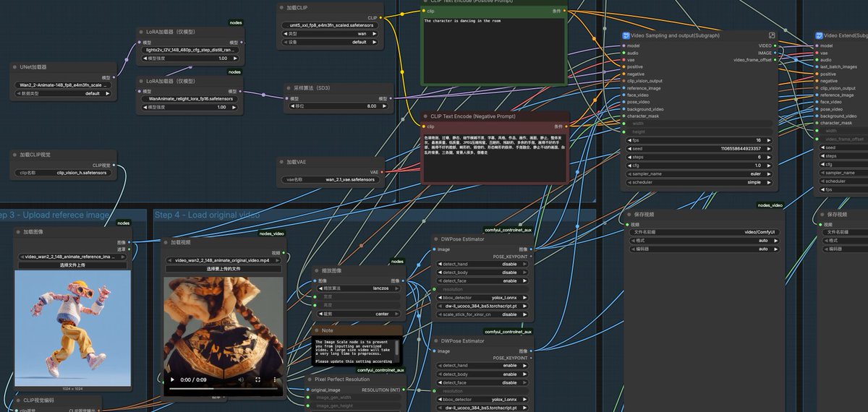Screen dimensions: 868x412
Task: Toggle detect_face in the lower DWPose Estimator
Action: [482, 382]
